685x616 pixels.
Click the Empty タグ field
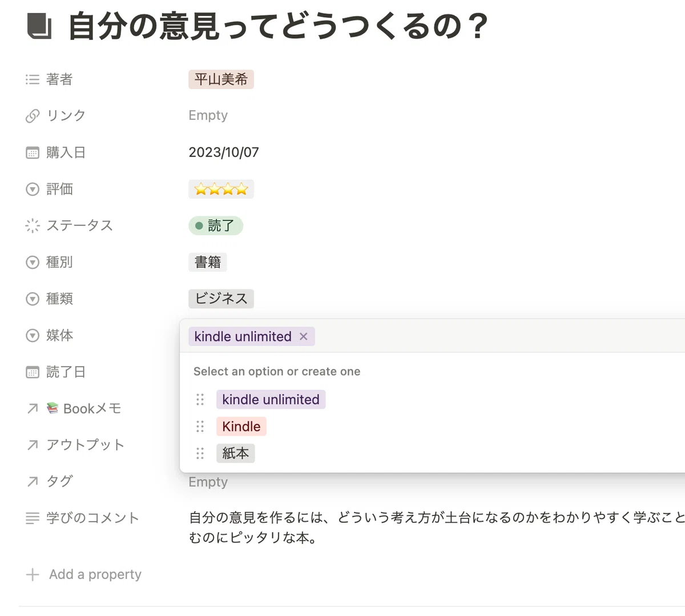(x=208, y=482)
